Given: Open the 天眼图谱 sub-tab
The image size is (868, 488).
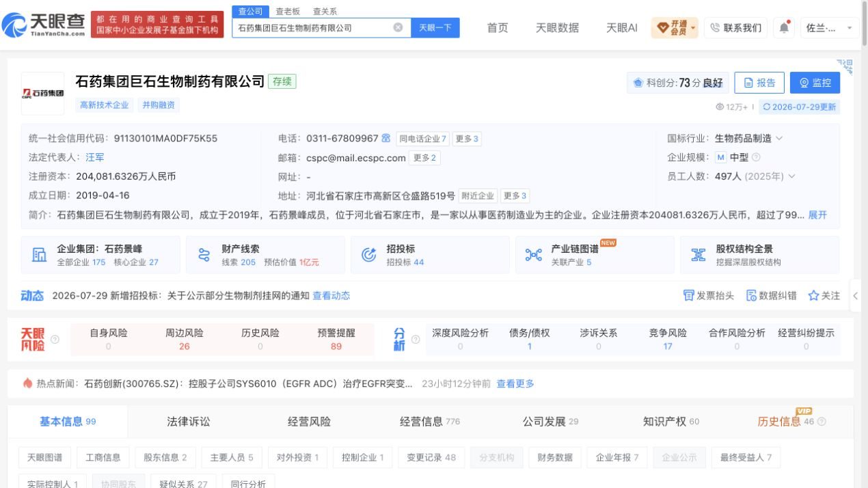Looking at the screenshot, I should (44, 457).
